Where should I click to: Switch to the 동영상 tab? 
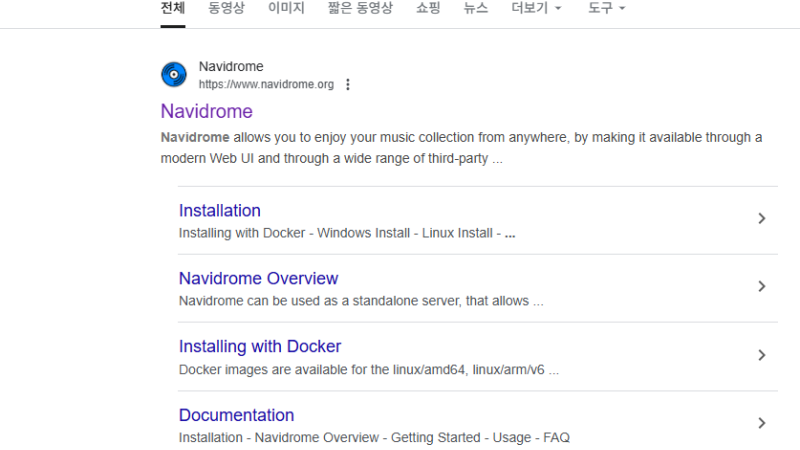point(227,8)
